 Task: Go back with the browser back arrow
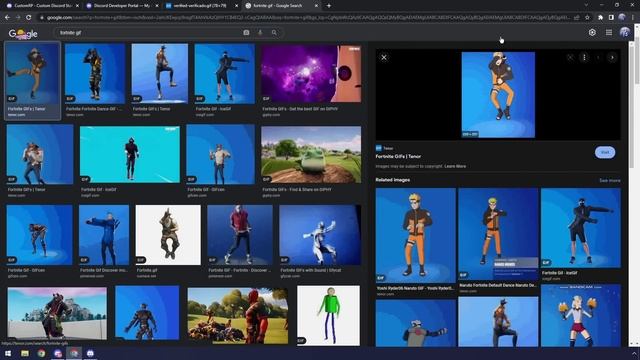pos(7,18)
